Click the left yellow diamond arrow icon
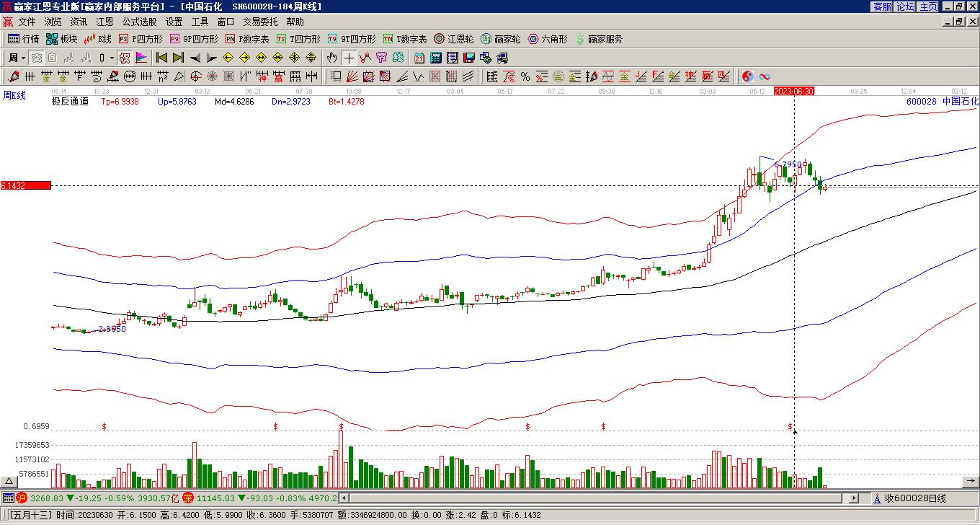The height and width of the screenshot is (525, 980). pyautogui.click(x=228, y=58)
